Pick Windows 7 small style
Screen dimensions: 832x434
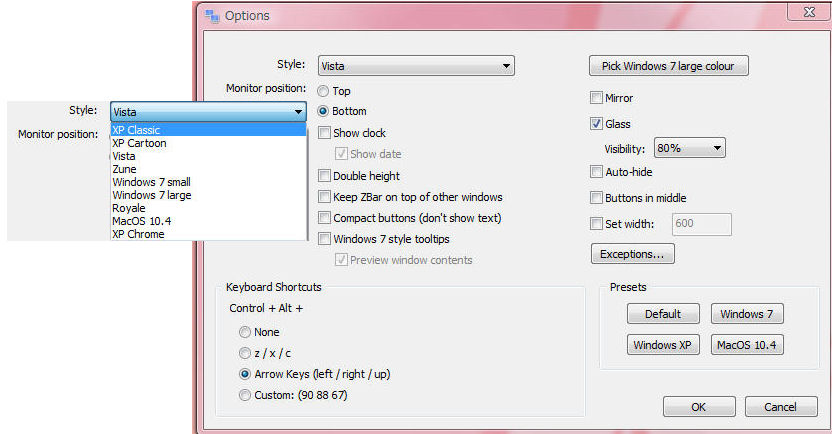pos(209,182)
